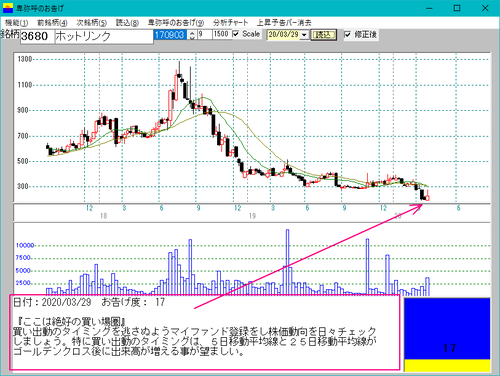Image resolution: width=500 pixels, height=376 pixels.
Task: Click the highlighted 170903 date field
Action: (170, 35)
